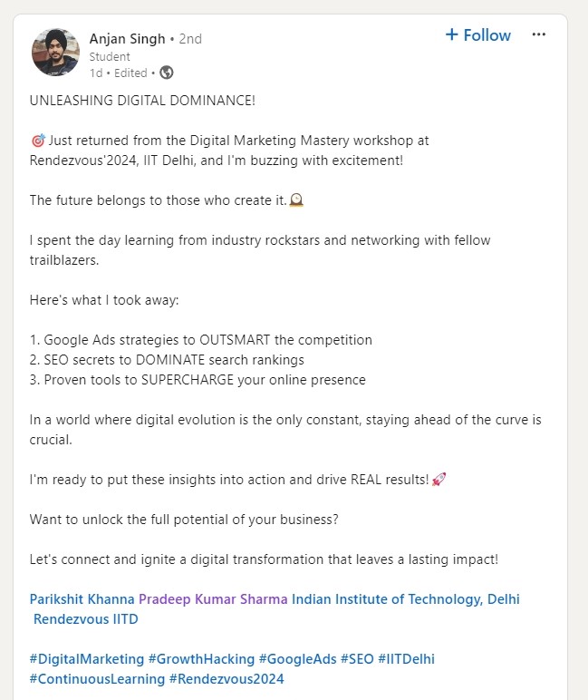Click the #ContinuousLearning hashtag
The height and width of the screenshot is (700, 588).
tap(97, 678)
